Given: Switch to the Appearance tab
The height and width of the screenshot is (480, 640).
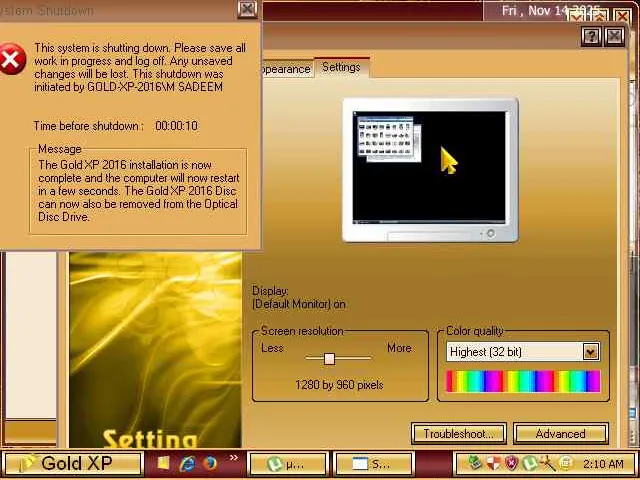Looking at the screenshot, I should (x=287, y=69).
